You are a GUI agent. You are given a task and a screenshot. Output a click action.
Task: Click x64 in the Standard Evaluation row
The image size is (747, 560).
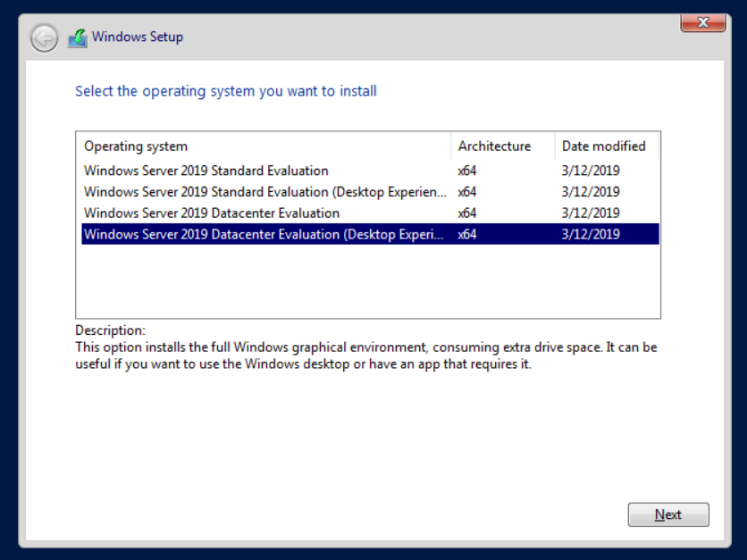(x=467, y=171)
